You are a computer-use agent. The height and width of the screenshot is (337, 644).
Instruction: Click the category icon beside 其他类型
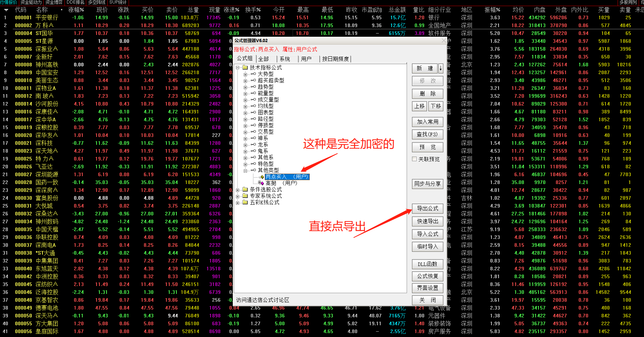coord(253,170)
